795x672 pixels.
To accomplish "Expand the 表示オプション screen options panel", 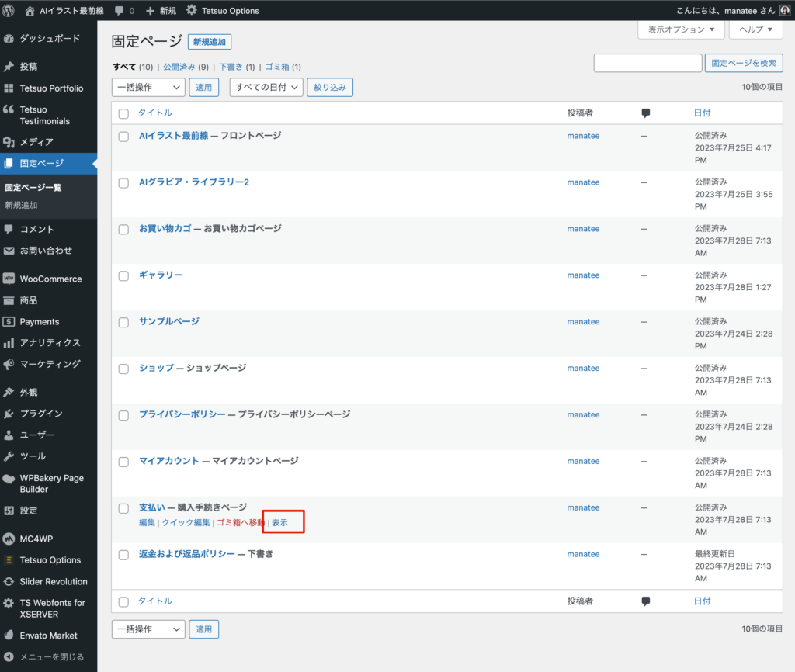I will click(x=681, y=29).
